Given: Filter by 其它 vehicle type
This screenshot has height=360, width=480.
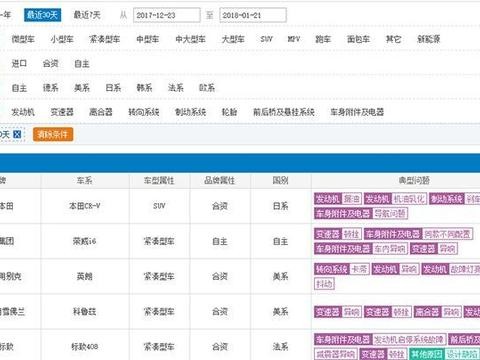Looking at the screenshot, I should 393,39.
